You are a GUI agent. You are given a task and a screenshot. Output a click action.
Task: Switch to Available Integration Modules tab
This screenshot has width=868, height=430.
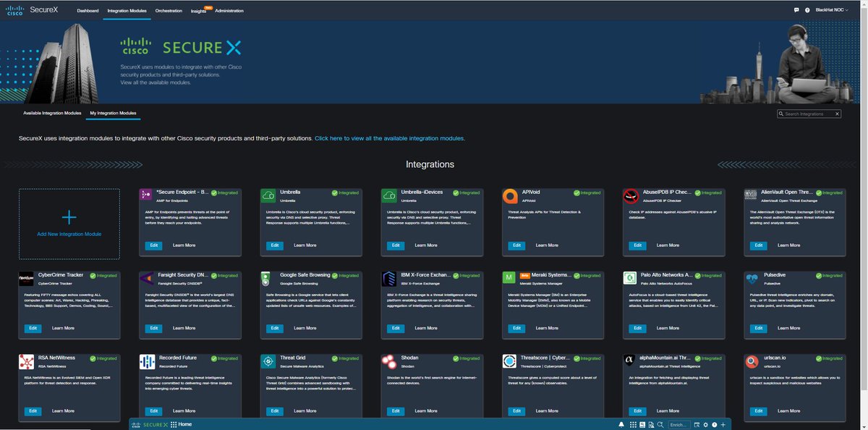[52, 114]
